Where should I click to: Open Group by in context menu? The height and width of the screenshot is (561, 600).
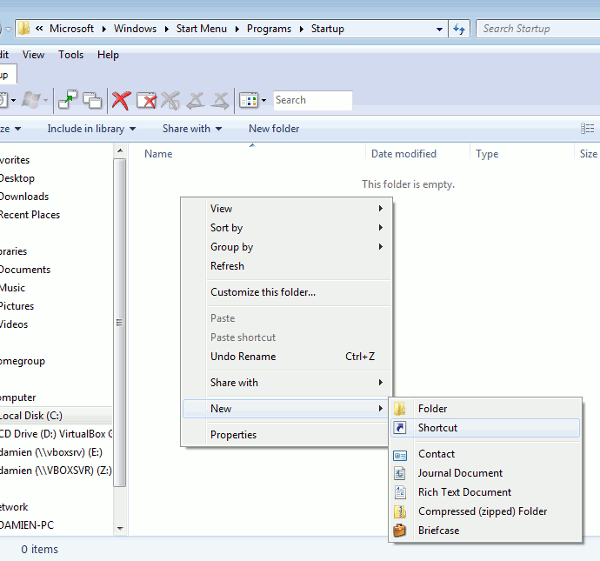287,247
